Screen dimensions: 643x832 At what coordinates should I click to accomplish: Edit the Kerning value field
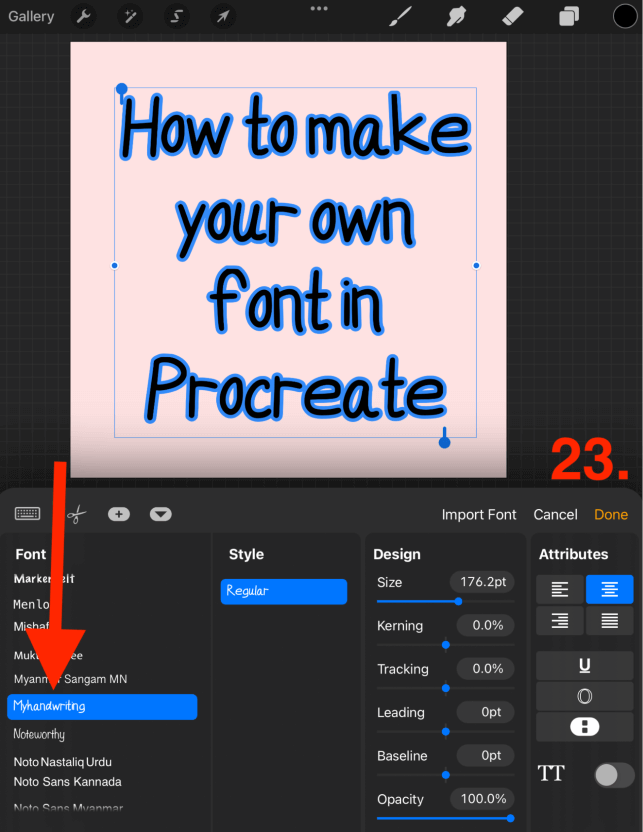click(485, 625)
